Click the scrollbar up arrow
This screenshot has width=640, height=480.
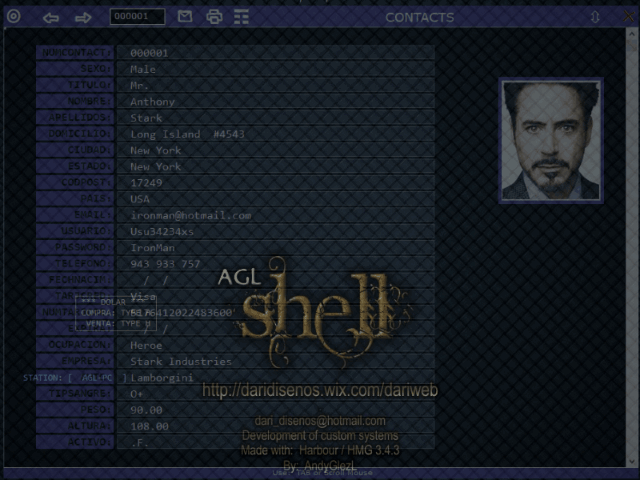click(632, 34)
